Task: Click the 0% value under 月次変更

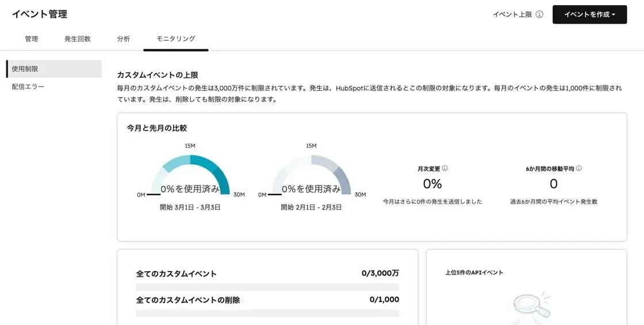Action: [x=432, y=184]
